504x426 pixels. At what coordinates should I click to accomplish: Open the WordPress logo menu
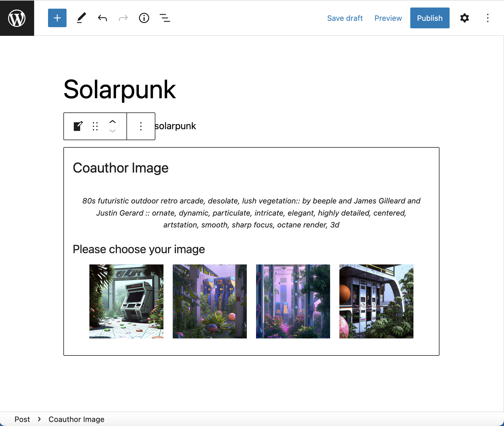(17, 18)
